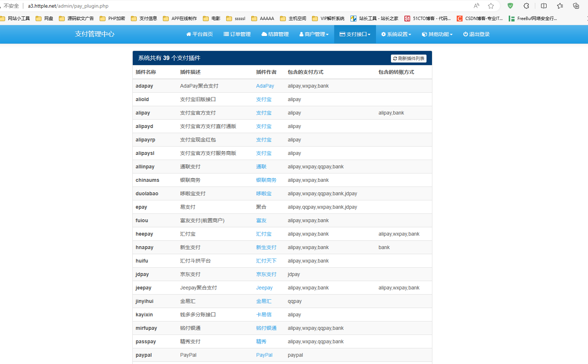Open 京东支付 author link

[x=266, y=275]
